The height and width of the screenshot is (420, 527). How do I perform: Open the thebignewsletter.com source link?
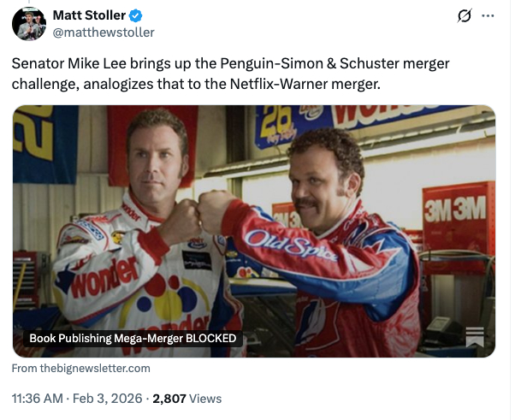81,369
